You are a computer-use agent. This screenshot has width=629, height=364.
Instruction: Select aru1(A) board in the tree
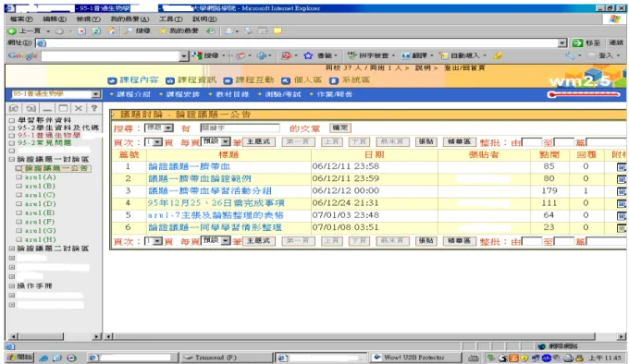[x=40, y=177]
